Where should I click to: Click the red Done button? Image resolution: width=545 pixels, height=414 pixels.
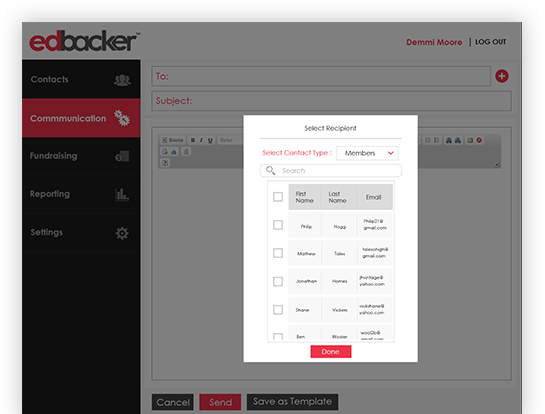pos(331,351)
